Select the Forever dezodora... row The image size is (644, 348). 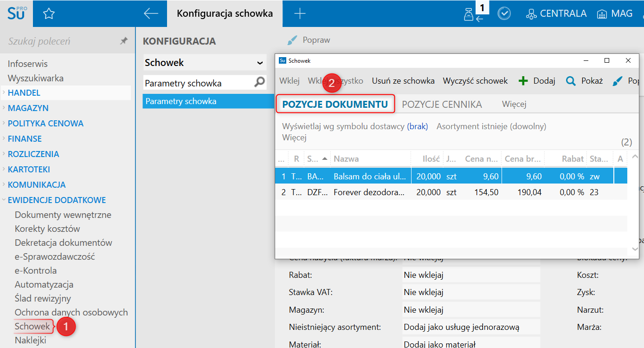coord(451,192)
